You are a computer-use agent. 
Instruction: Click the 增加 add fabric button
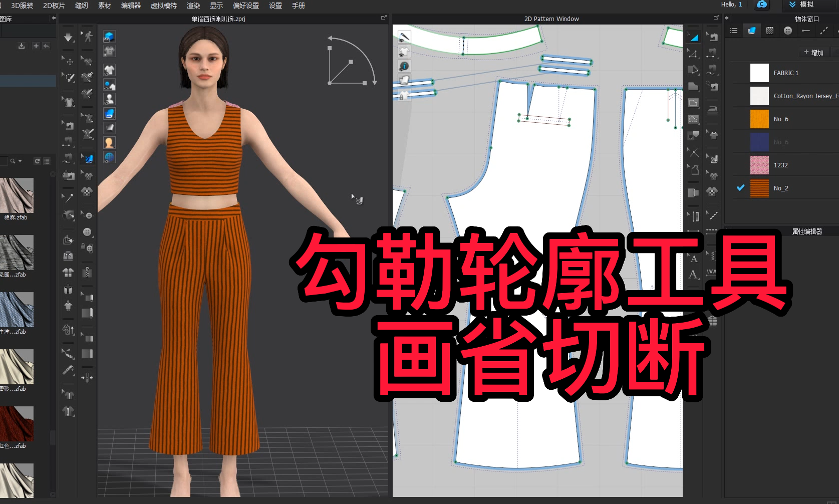tap(813, 52)
